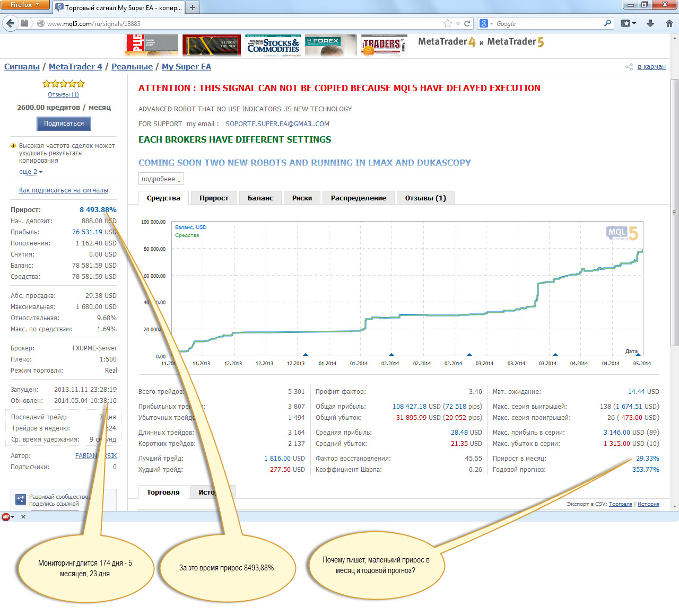
Task: Go to the Home page icon
Action: pyautogui.click(x=669, y=23)
